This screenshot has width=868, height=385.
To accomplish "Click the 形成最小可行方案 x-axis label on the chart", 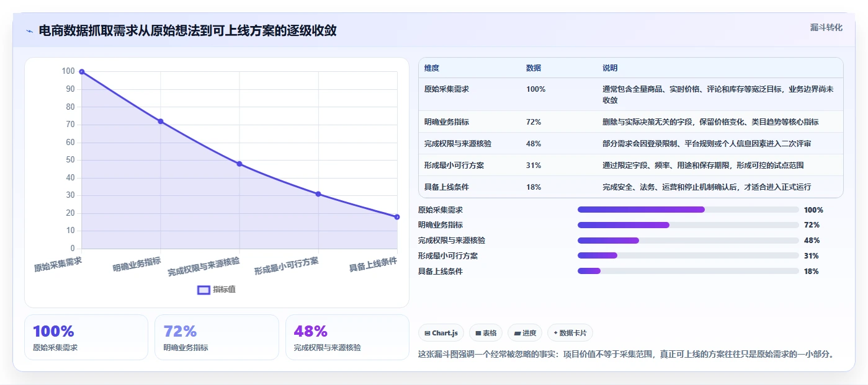I will tap(286, 266).
